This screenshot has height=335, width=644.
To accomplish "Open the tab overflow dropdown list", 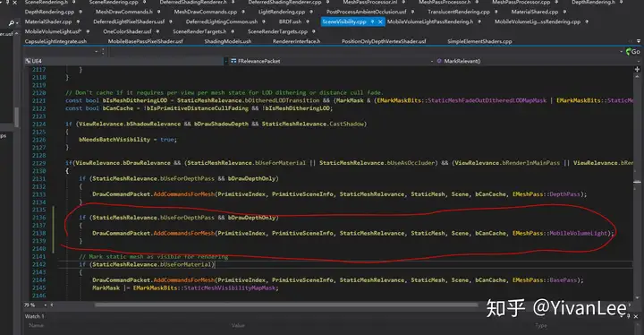I will pos(639,41).
